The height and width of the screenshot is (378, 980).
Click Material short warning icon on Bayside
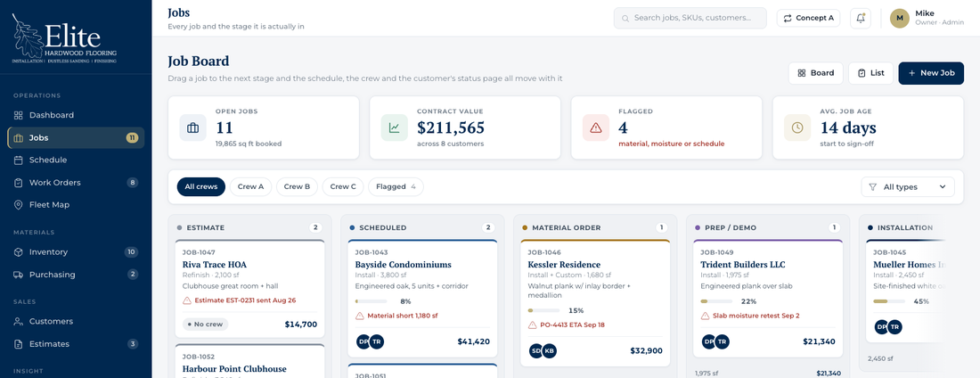359,316
